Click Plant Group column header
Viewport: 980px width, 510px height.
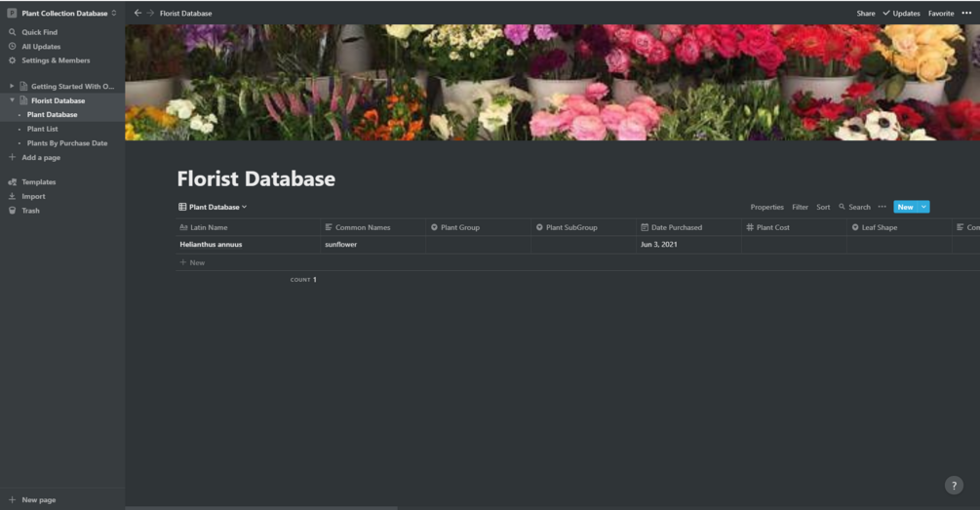478,227
